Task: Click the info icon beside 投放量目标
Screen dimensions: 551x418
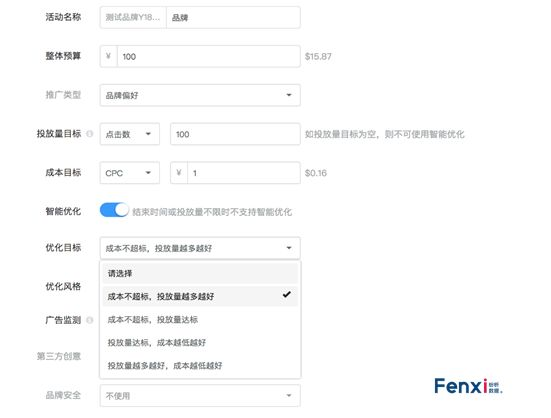Action: [x=90, y=134]
